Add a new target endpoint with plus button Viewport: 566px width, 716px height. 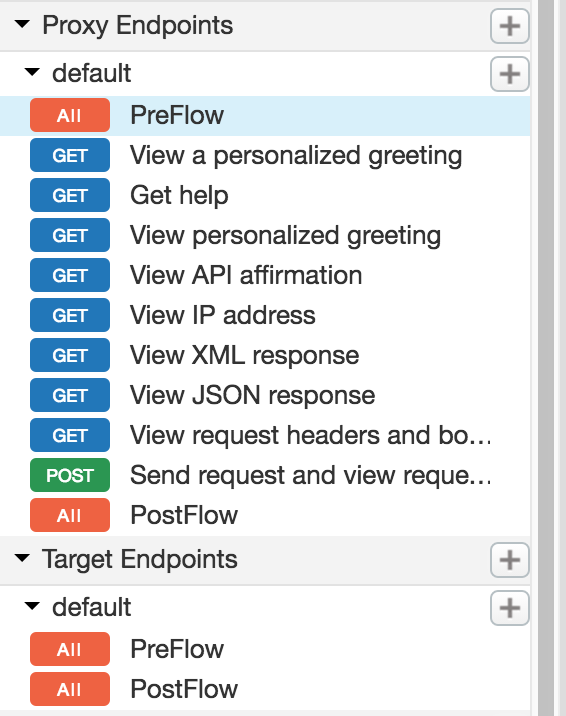(x=509, y=560)
